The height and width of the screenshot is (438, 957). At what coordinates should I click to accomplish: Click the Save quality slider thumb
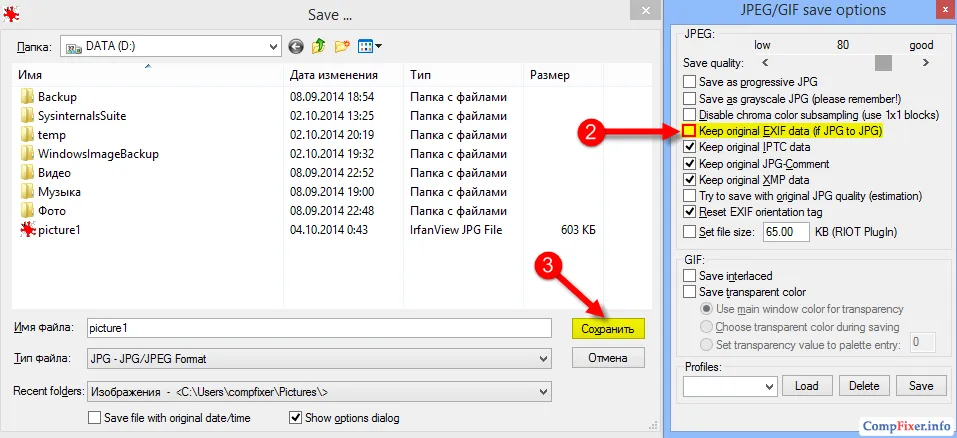point(883,62)
